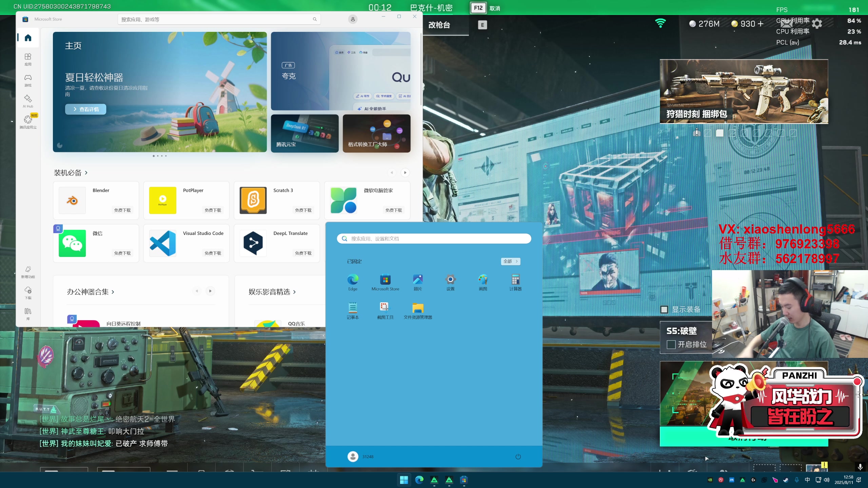Click 查看详情 on summer banner
This screenshot has width=868, height=488.
point(85,109)
